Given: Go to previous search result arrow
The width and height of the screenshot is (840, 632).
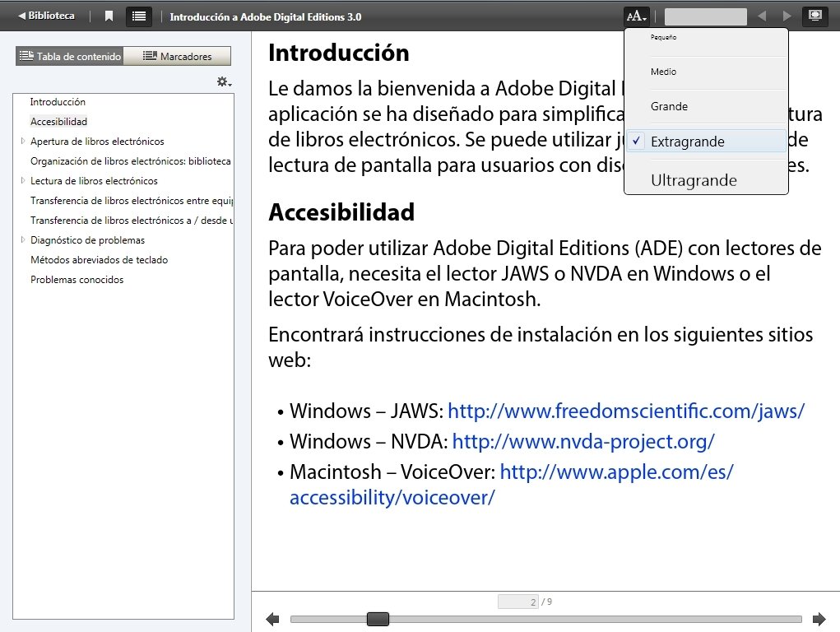Looking at the screenshot, I should [762, 16].
